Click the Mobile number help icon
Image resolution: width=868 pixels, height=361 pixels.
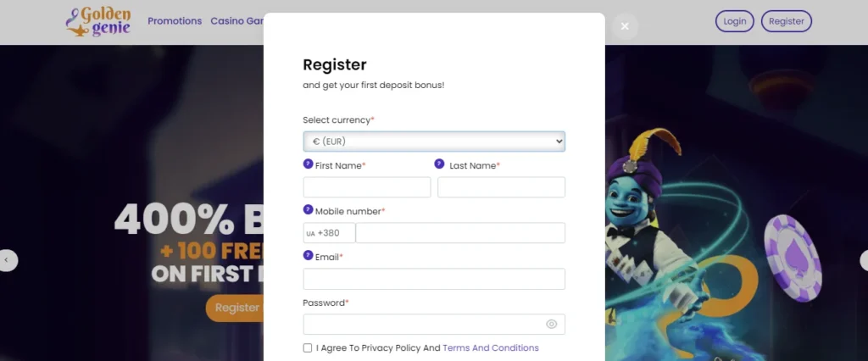308,210
